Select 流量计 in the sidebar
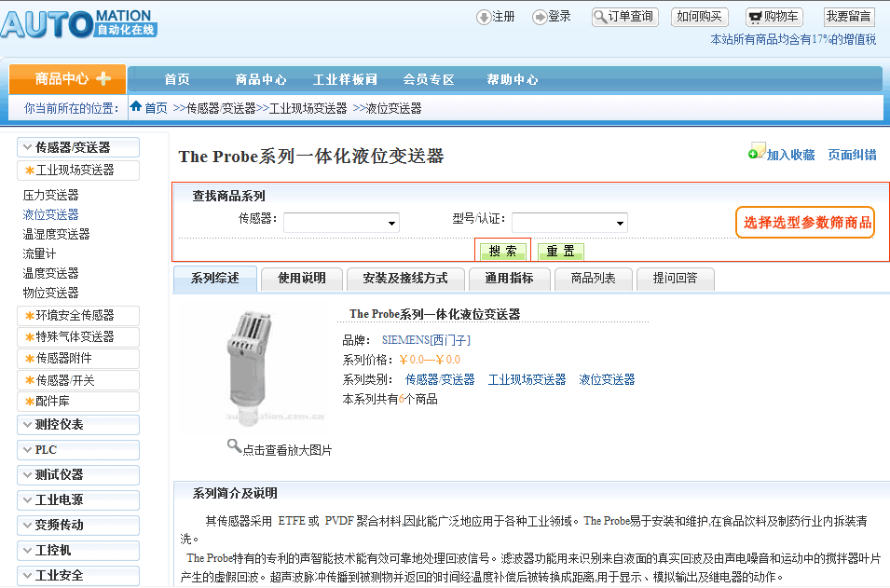Image resolution: width=890 pixels, height=588 pixels. (39, 253)
